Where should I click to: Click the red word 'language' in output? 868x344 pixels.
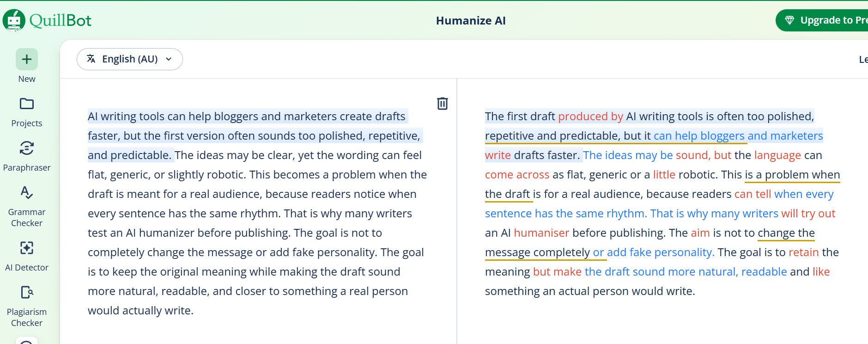tap(777, 155)
